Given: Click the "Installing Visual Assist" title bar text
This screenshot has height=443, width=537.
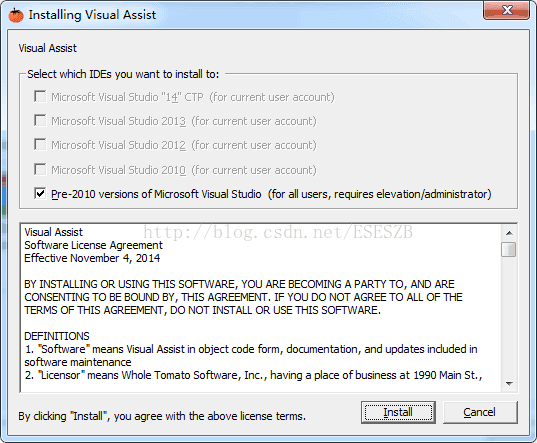Looking at the screenshot, I should pos(92,15).
